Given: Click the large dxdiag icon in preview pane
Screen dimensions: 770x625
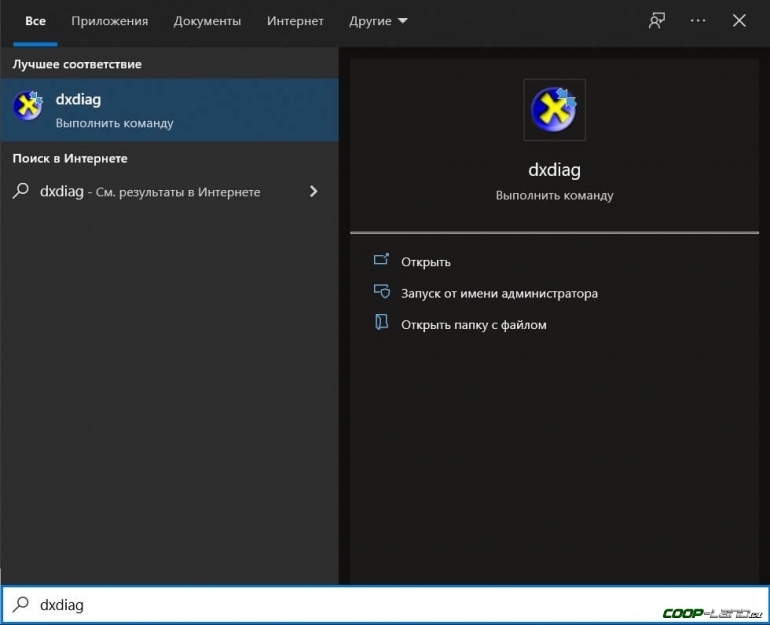Looking at the screenshot, I should click(x=554, y=110).
